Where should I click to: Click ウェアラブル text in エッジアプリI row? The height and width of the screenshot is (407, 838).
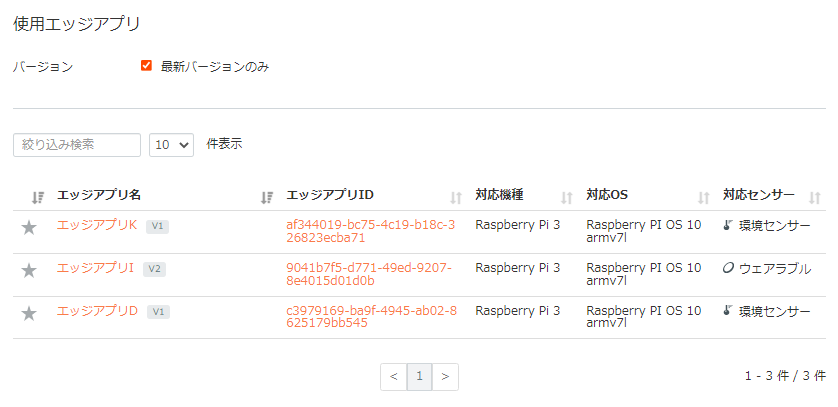coord(775,269)
